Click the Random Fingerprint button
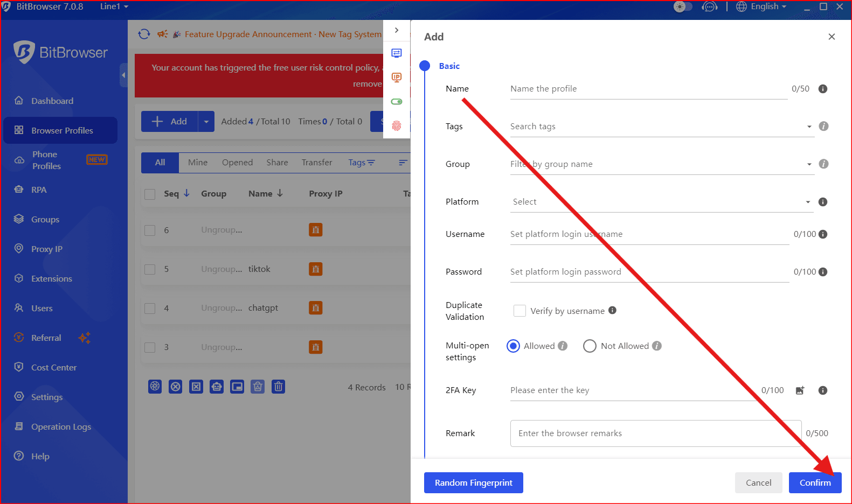Screen dimensions: 852x504 473,482
